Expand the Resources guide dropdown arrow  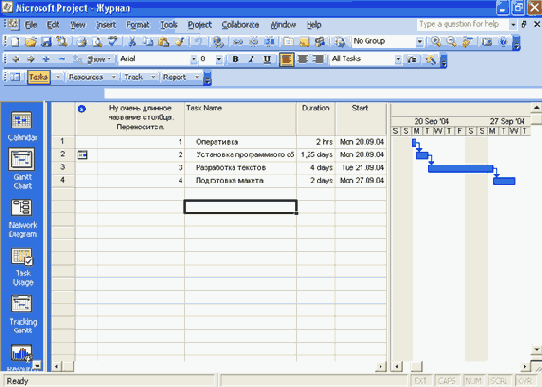click(113, 77)
